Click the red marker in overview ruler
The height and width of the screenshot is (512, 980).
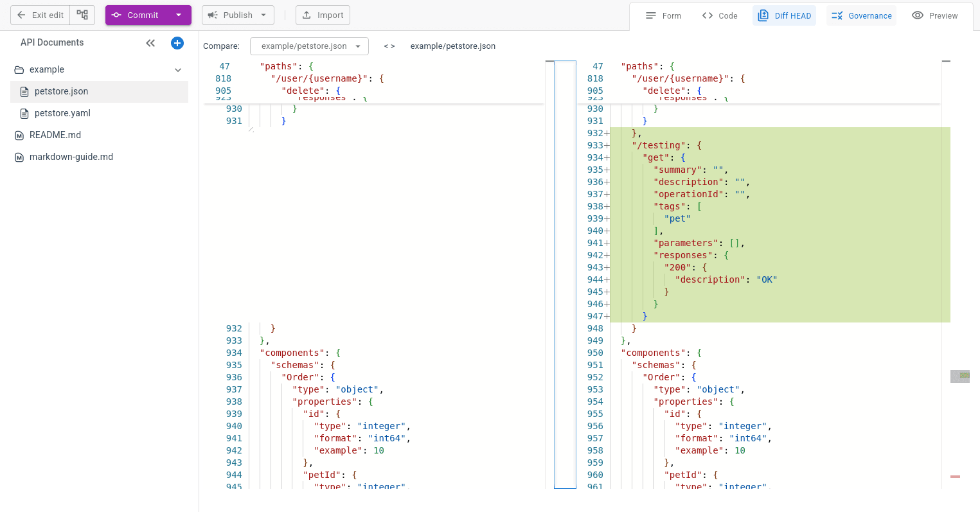coord(955,477)
